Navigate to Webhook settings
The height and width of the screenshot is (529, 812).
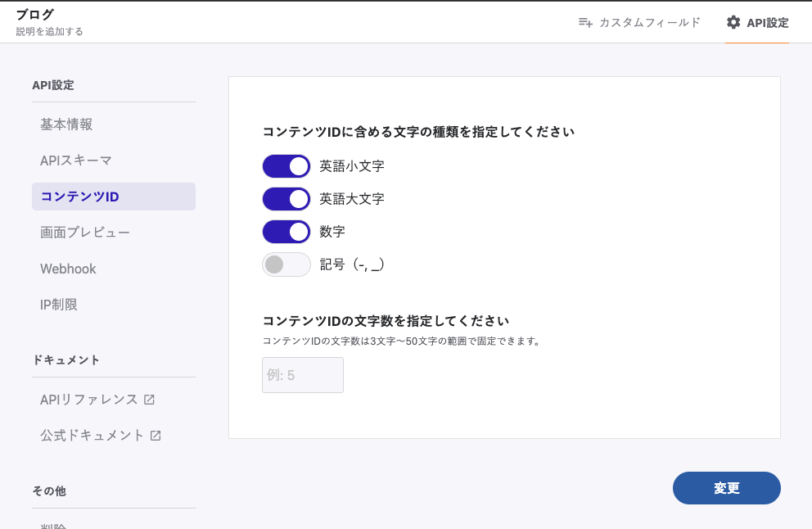point(68,269)
